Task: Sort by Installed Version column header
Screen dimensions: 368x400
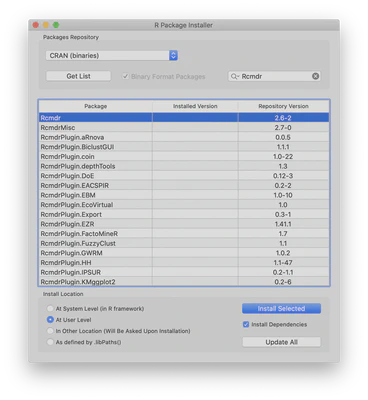Action: (x=195, y=106)
